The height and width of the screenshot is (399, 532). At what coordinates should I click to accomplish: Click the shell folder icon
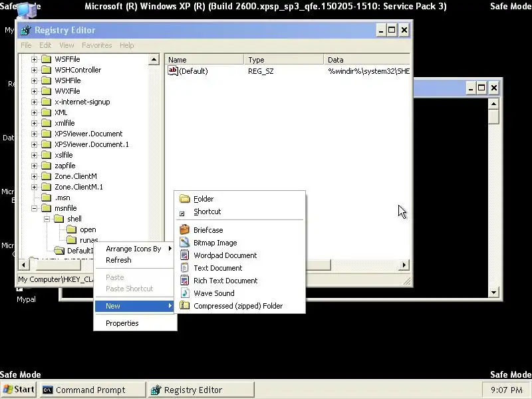pyautogui.click(x=59, y=219)
